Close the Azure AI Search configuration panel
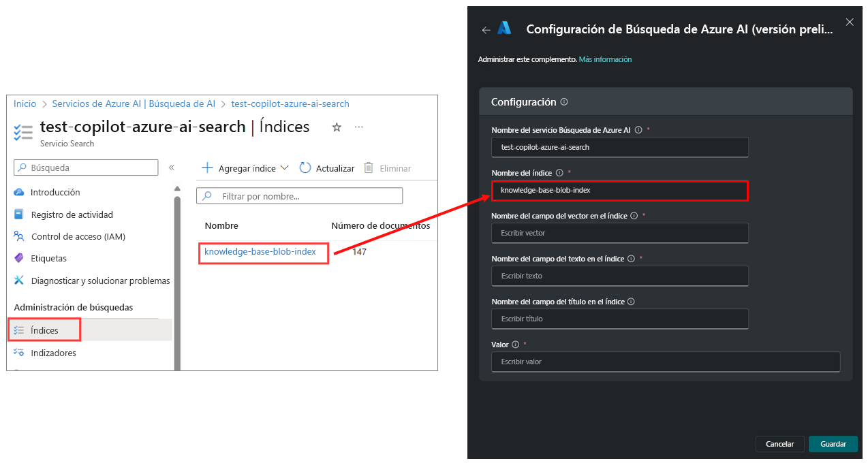Viewport: 868px width, 463px height. [850, 22]
